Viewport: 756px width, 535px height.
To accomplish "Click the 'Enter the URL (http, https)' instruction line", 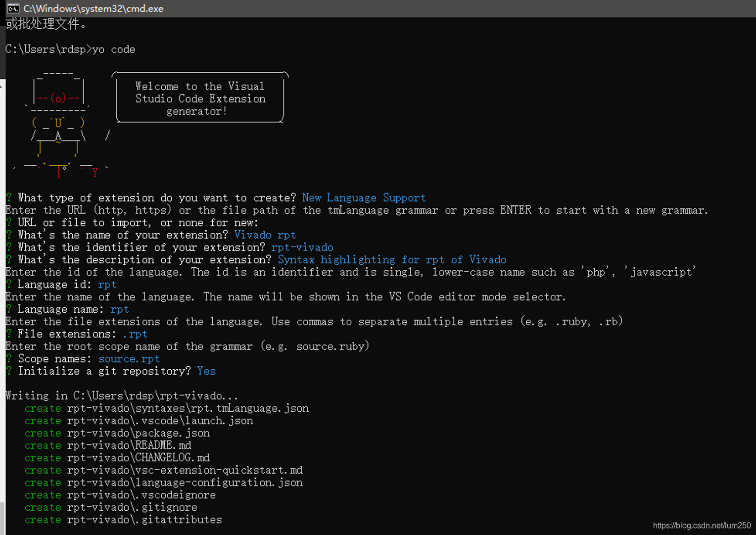I will pyautogui.click(x=357, y=210).
